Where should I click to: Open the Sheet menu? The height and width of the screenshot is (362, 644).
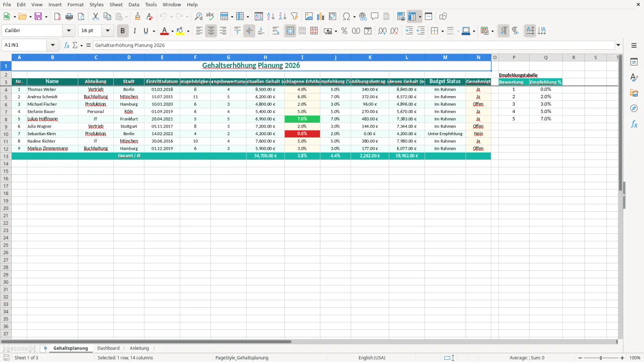[116, 4]
